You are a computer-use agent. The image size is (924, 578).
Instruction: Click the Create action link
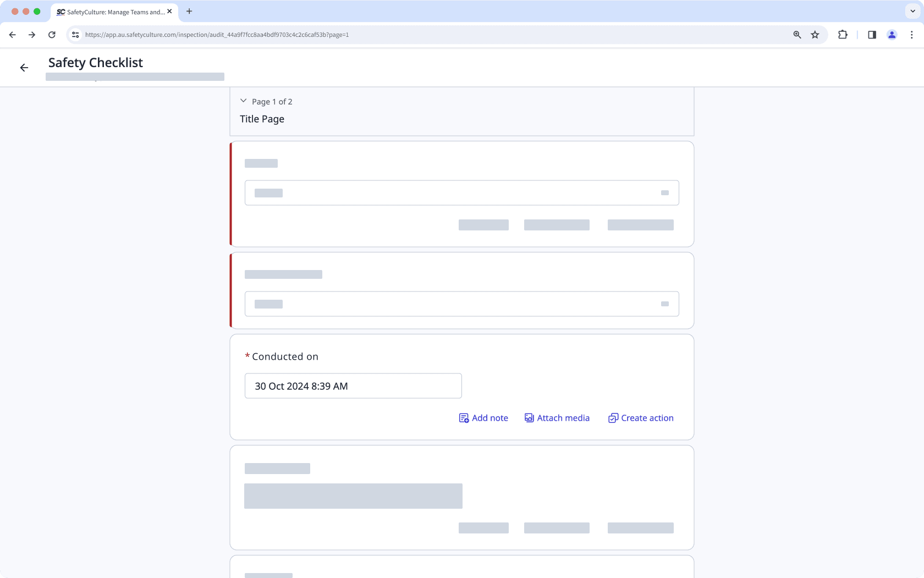pyautogui.click(x=647, y=418)
